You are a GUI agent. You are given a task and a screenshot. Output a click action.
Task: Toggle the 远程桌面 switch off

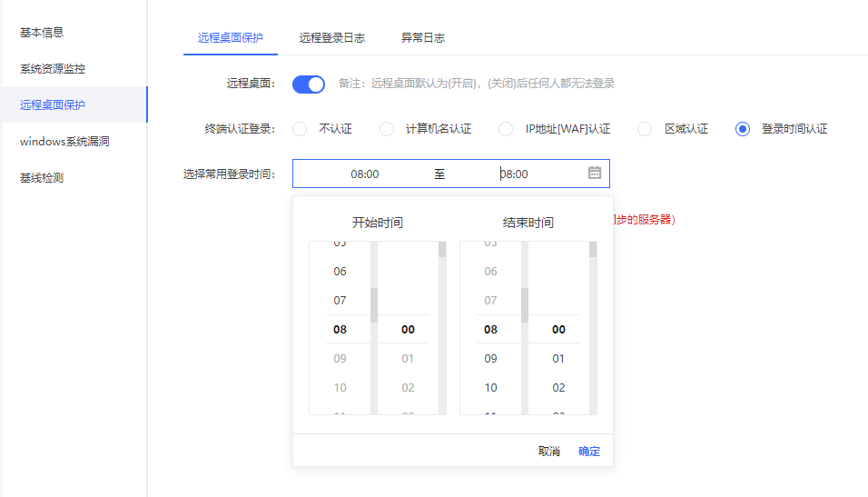point(309,84)
